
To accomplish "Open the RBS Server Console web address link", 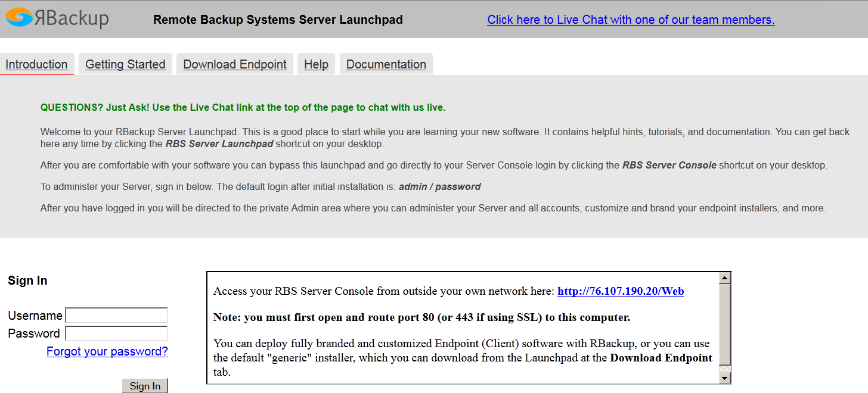I will tap(620, 291).
